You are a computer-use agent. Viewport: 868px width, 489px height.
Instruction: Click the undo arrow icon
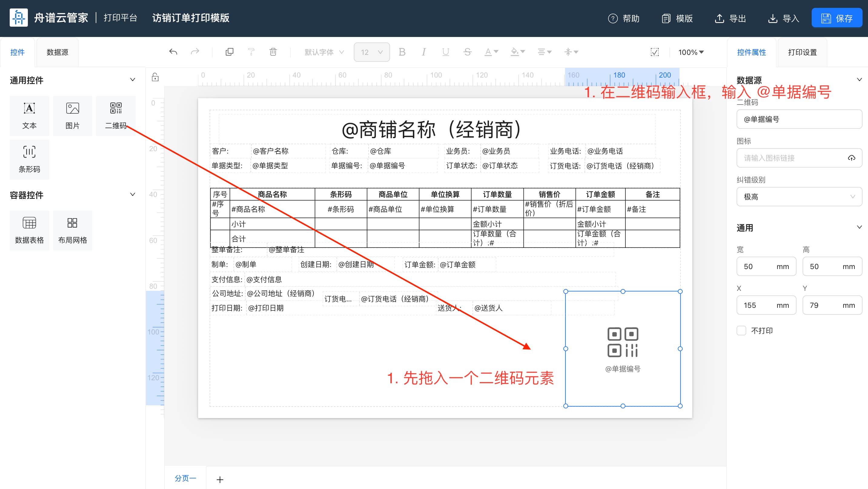tap(173, 52)
